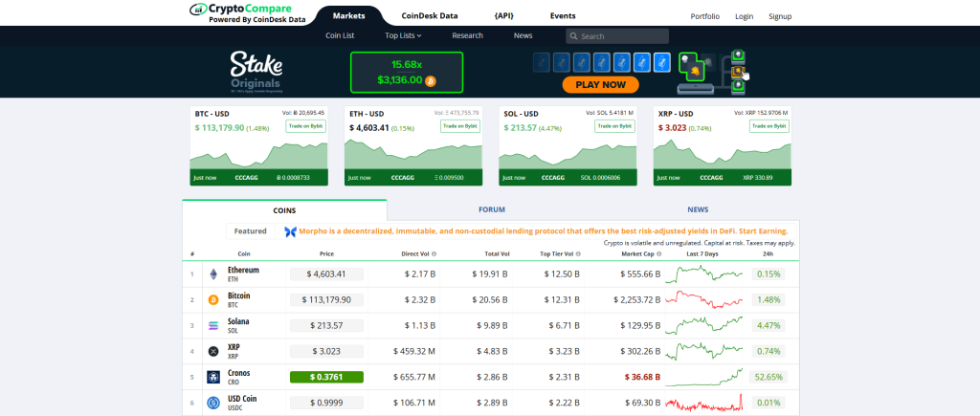
Task: Click the Bitcoin symbol in Stake banner
Action: (431, 80)
